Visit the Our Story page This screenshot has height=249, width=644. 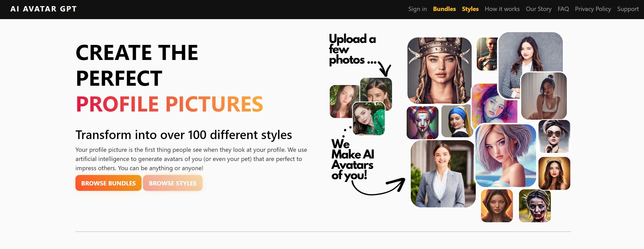tap(538, 9)
